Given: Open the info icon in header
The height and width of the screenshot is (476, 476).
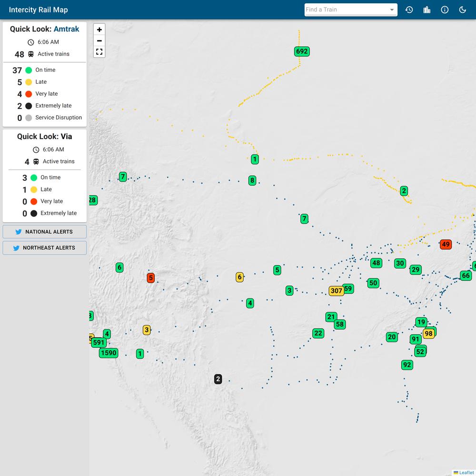Looking at the screenshot, I should 445,10.
